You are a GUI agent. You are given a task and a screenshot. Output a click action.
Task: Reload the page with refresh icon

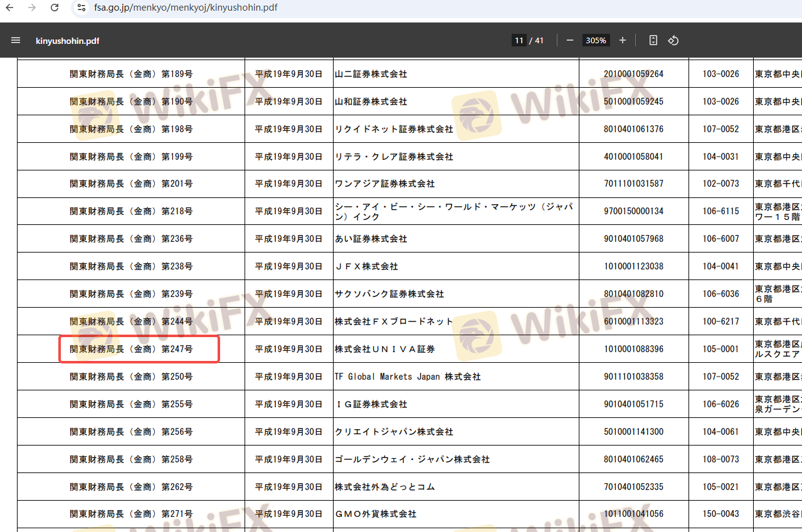point(55,8)
